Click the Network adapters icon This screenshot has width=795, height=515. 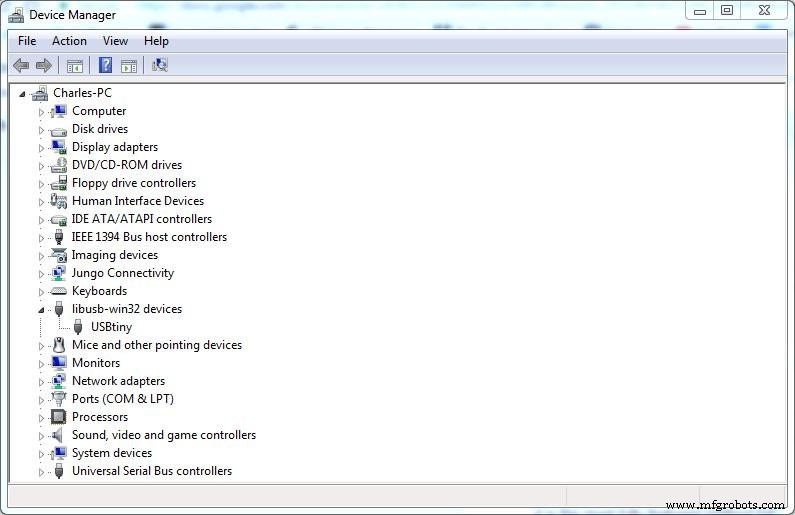59,381
